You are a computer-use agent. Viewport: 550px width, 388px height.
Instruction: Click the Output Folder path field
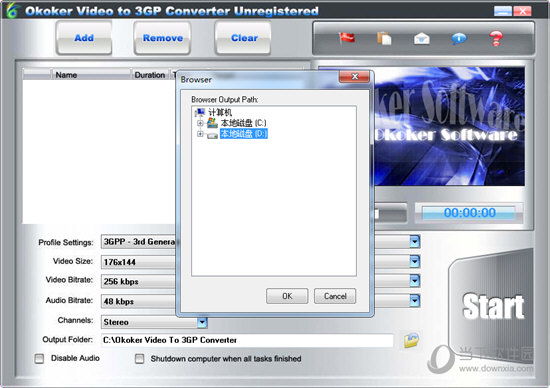tap(247, 340)
